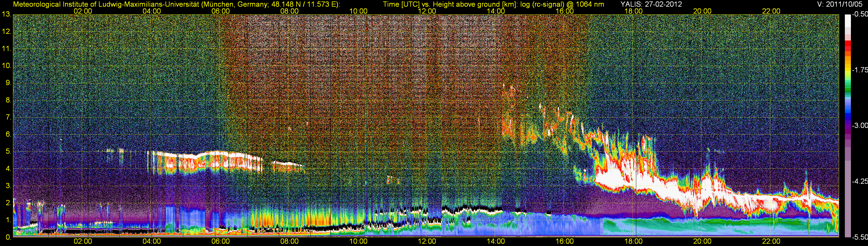Click '10:00' on the bottom time axis
The width and height of the screenshot is (868, 246).
[358, 242]
